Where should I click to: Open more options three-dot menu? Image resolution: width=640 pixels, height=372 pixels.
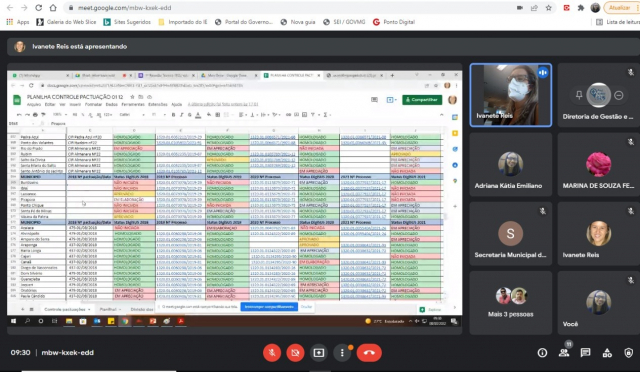pyautogui.click(x=342, y=352)
